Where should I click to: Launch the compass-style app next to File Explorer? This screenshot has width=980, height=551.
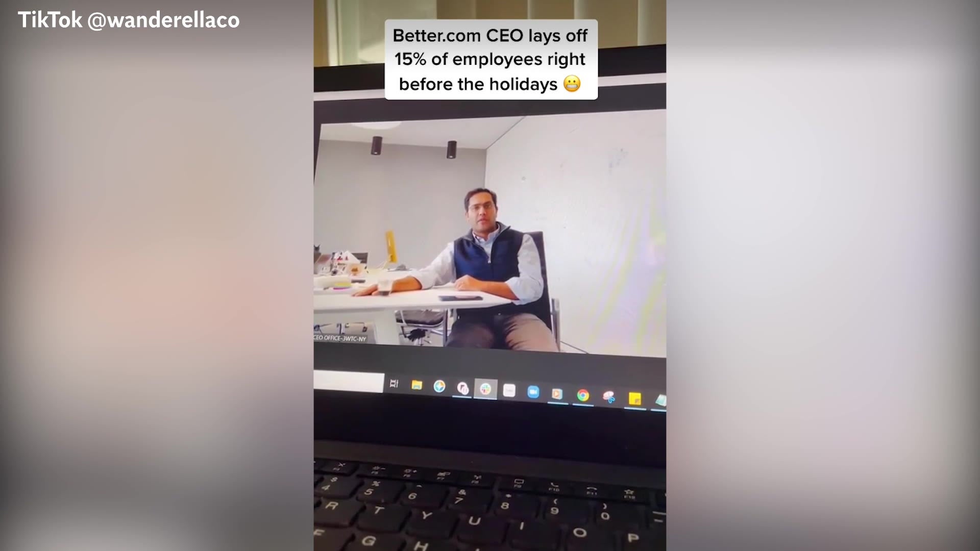439,387
